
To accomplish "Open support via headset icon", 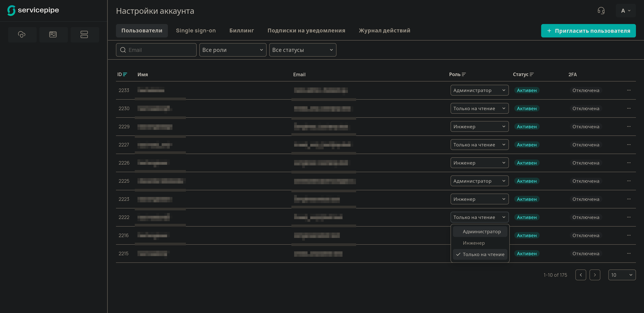I will 601,11.
